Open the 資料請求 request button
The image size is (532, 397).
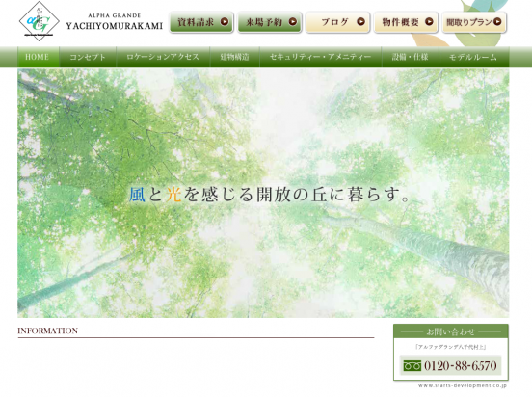click(201, 22)
